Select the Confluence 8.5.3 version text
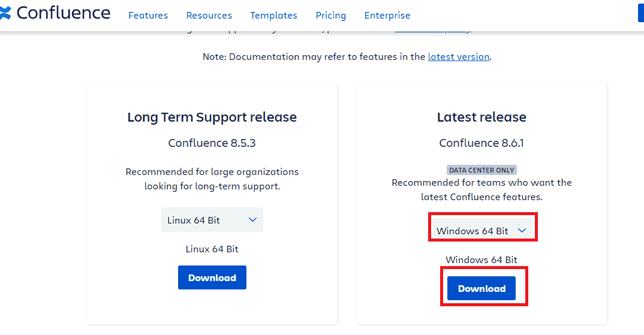The height and width of the screenshot is (335, 644). point(212,143)
